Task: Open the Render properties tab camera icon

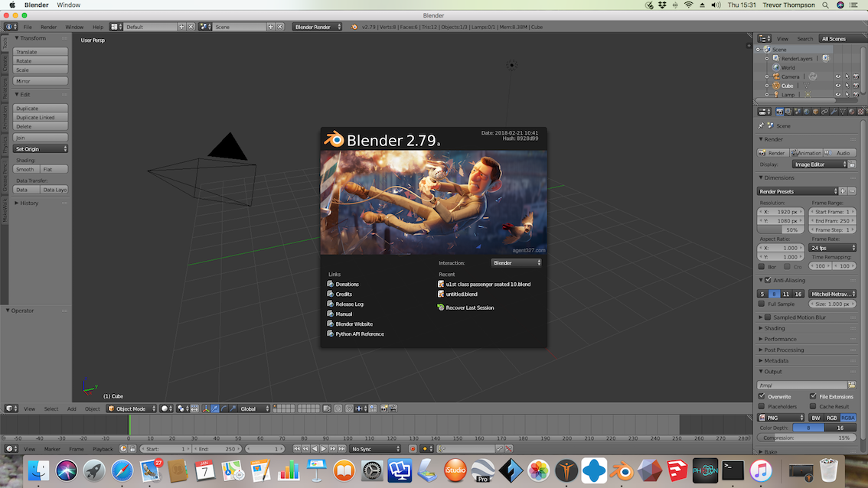Action: (x=780, y=112)
